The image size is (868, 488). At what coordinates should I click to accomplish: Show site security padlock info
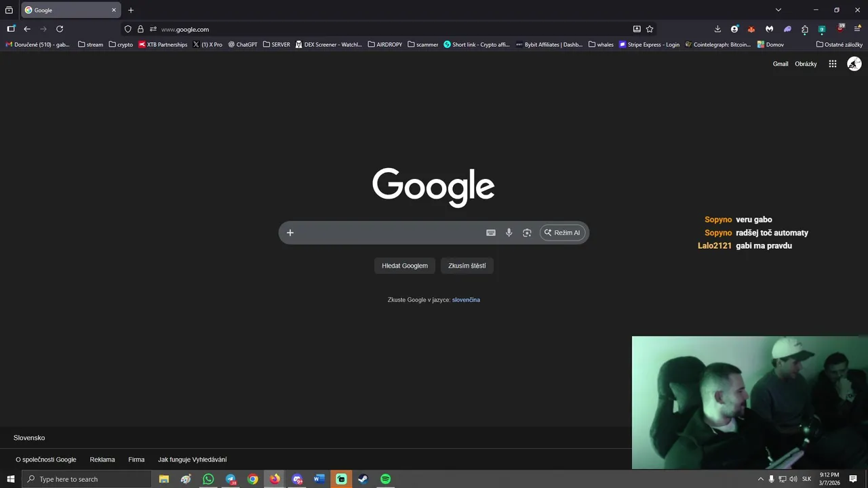[140, 29]
